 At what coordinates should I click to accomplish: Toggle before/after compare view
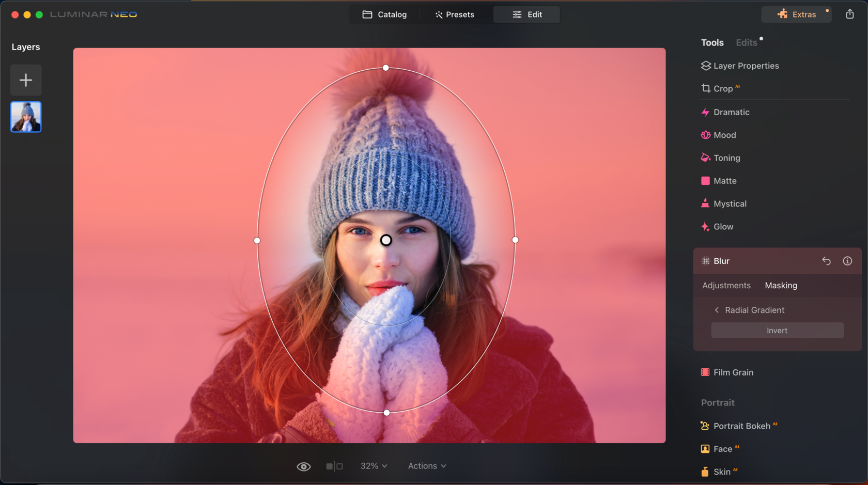click(x=334, y=466)
